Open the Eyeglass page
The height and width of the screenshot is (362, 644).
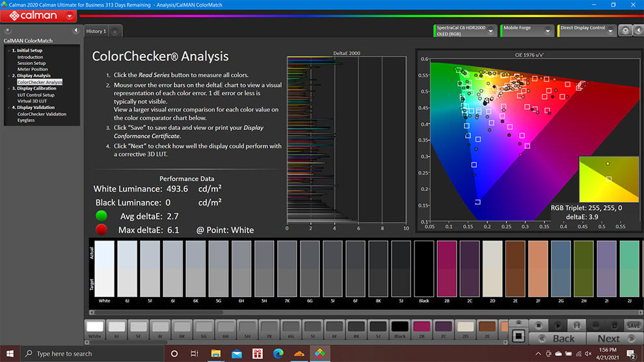(x=26, y=120)
